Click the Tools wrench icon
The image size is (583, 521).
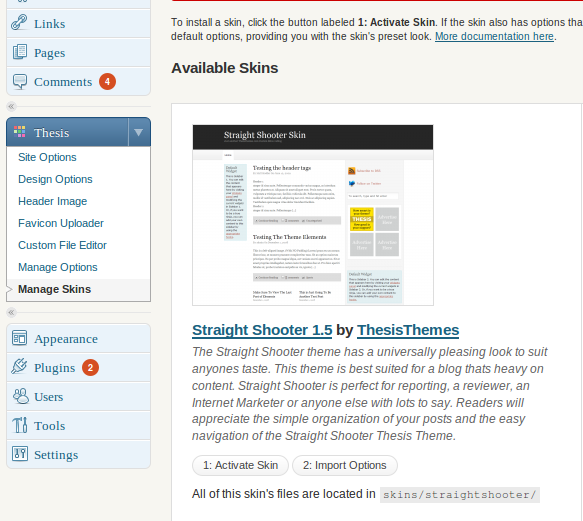(20, 425)
